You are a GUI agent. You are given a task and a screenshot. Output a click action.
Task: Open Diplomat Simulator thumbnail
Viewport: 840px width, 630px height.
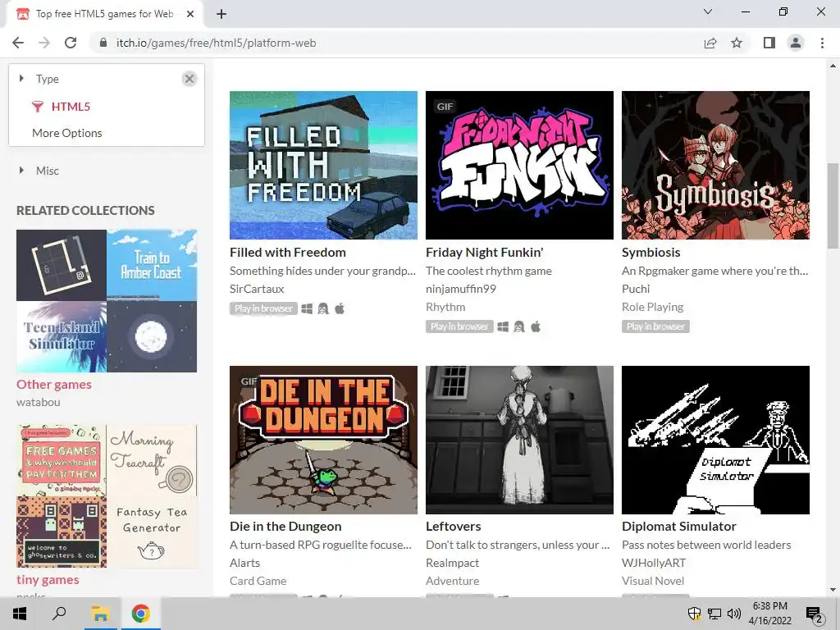pyautogui.click(x=715, y=440)
